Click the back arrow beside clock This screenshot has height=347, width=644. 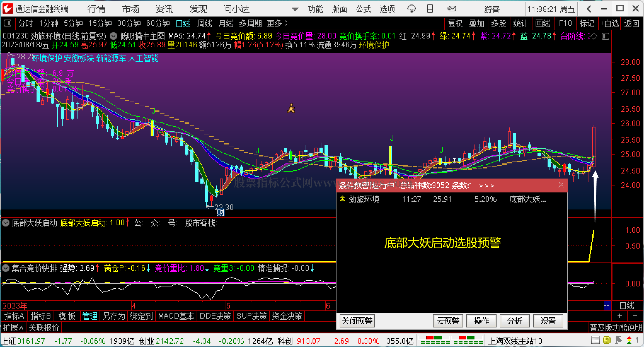589,9
